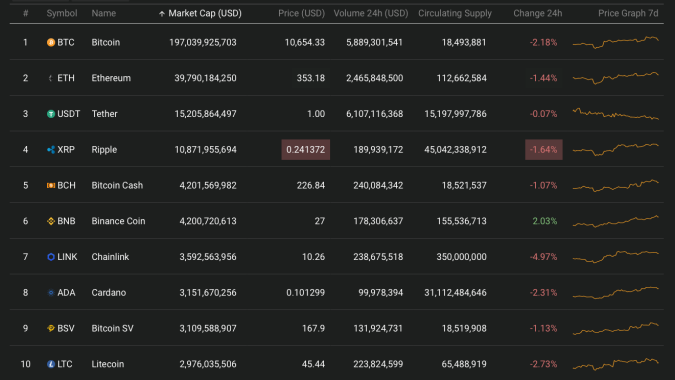Click the BTC symbol text

click(66, 42)
